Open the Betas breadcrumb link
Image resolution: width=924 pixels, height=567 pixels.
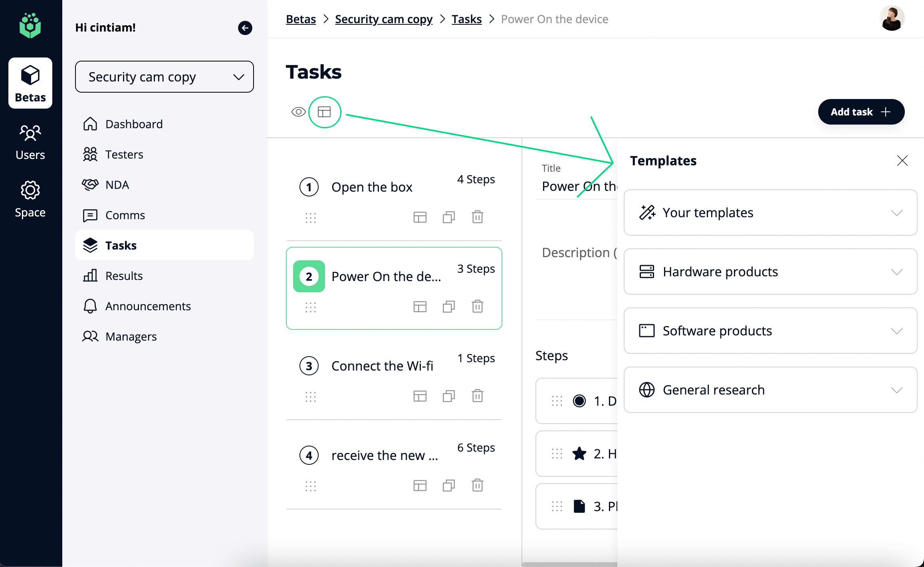301,19
